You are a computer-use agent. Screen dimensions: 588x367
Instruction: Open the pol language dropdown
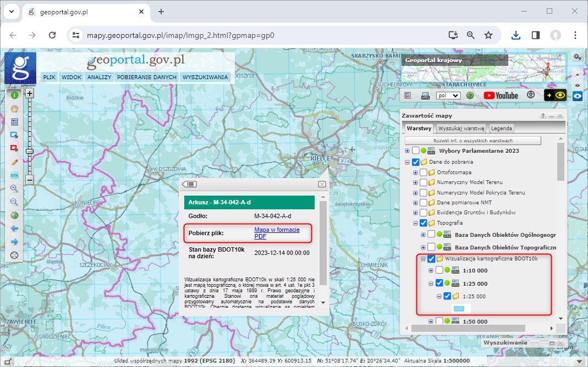448,96
